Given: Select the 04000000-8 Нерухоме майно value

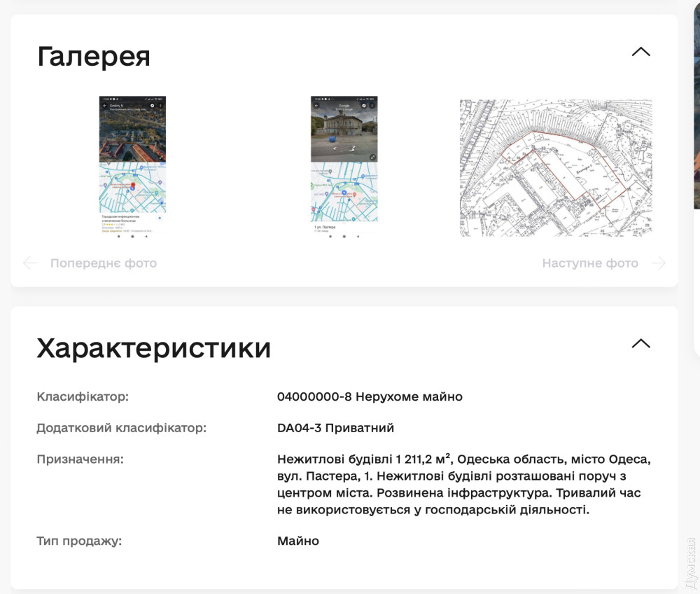Looking at the screenshot, I should (370, 397).
